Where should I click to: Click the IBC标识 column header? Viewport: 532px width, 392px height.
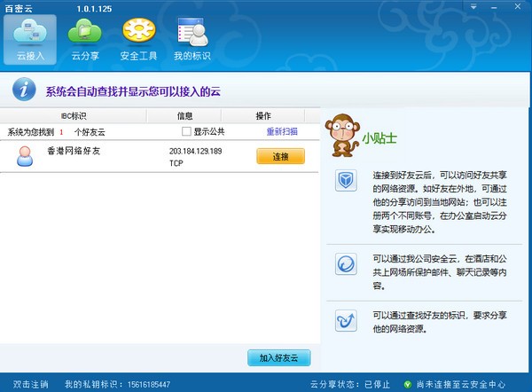(74, 116)
